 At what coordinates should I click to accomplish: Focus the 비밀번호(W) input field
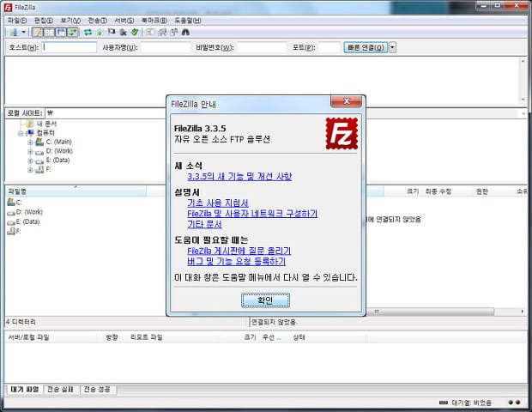click(x=262, y=47)
